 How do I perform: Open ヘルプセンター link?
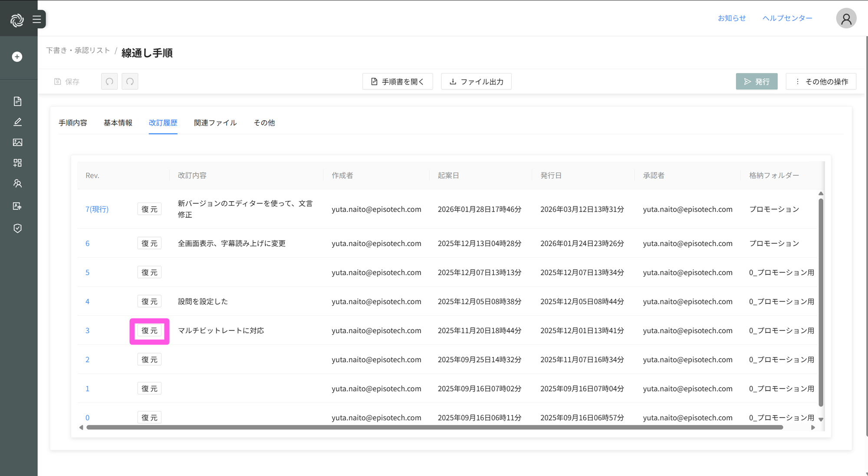[787, 18]
